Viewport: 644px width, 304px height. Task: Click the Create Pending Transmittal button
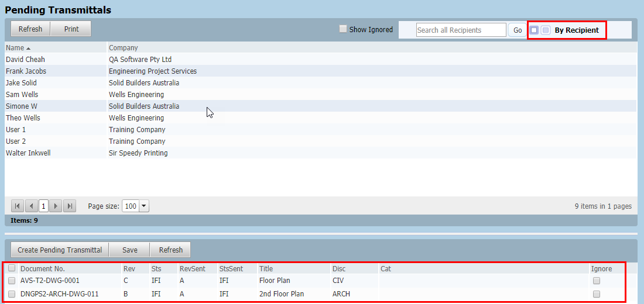60,250
